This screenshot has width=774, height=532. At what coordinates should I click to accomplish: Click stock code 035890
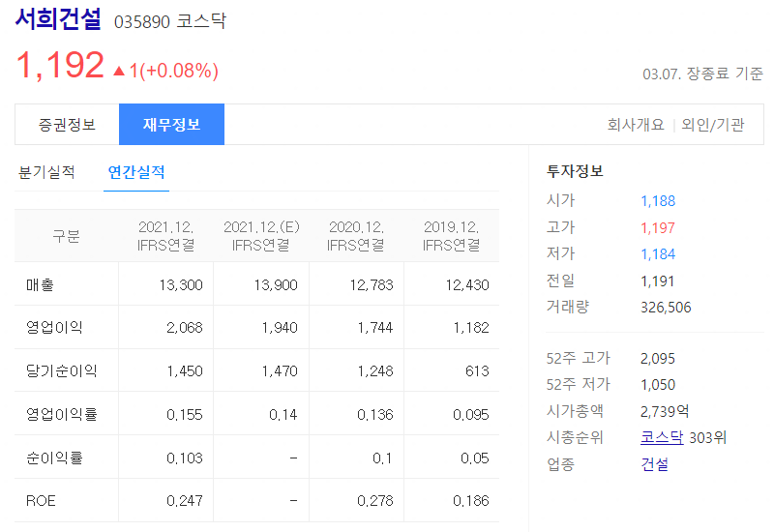pyautogui.click(x=142, y=21)
